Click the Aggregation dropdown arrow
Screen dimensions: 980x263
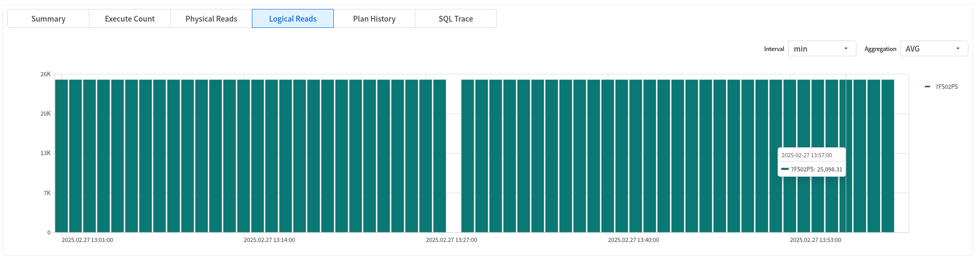(x=958, y=49)
